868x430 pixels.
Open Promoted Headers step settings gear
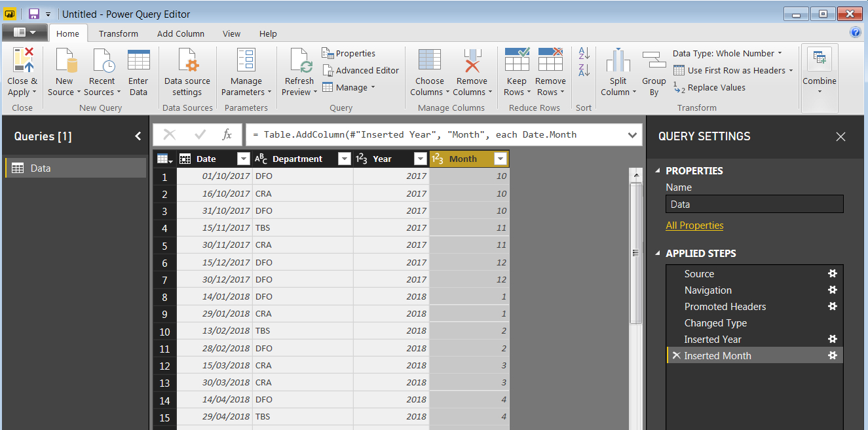[833, 306]
